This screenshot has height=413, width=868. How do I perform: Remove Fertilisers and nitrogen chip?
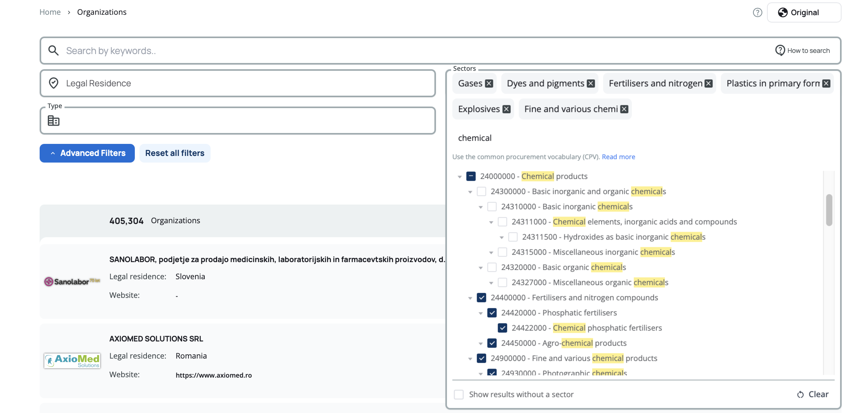pos(709,84)
